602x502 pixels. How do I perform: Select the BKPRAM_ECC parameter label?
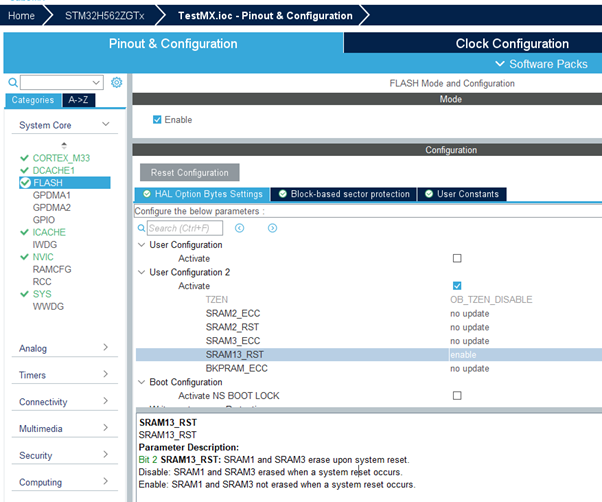(236, 368)
